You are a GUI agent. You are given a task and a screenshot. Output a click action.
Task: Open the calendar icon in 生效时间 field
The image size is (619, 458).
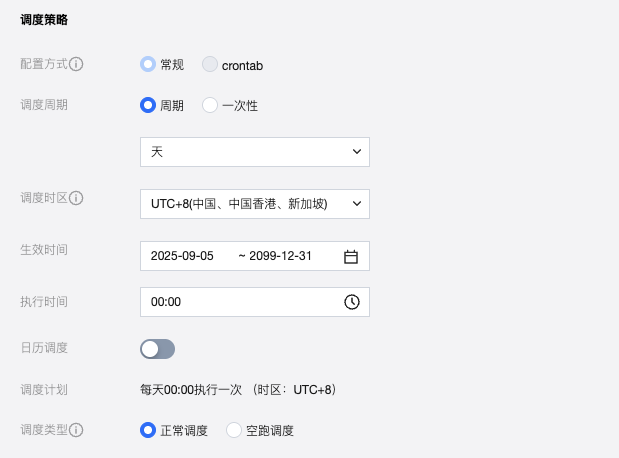(x=351, y=256)
